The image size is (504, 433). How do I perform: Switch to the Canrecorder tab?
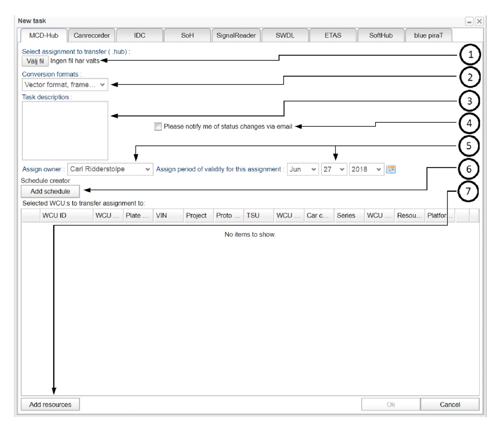point(92,35)
